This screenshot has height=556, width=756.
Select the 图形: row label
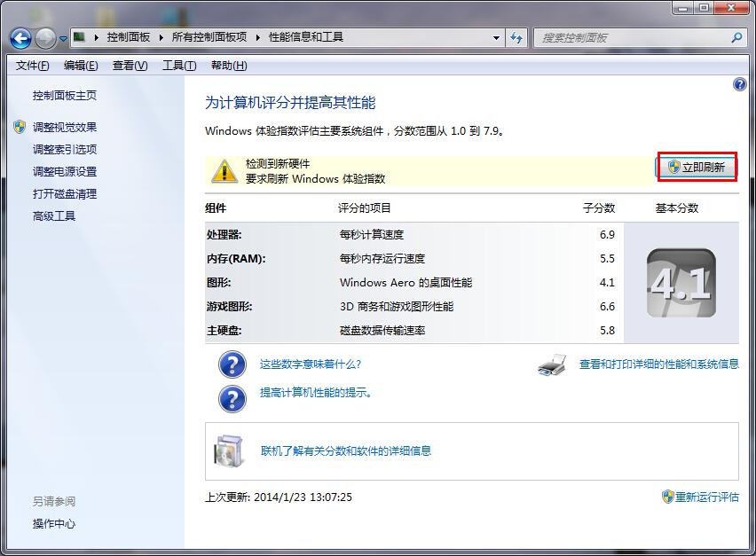[x=218, y=283]
